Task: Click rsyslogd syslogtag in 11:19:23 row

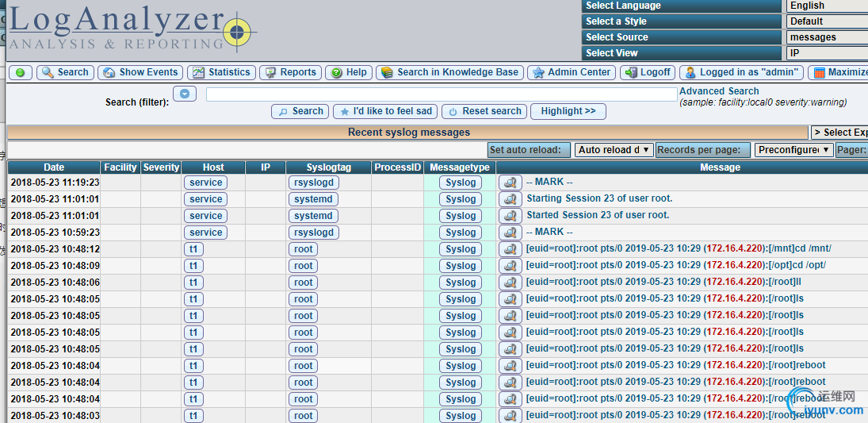Action: tap(314, 183)
